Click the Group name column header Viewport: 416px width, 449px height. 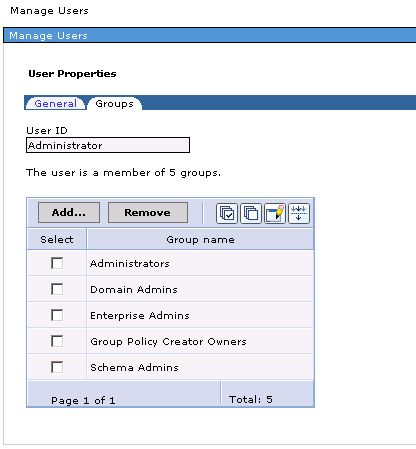tap(200, 239)
